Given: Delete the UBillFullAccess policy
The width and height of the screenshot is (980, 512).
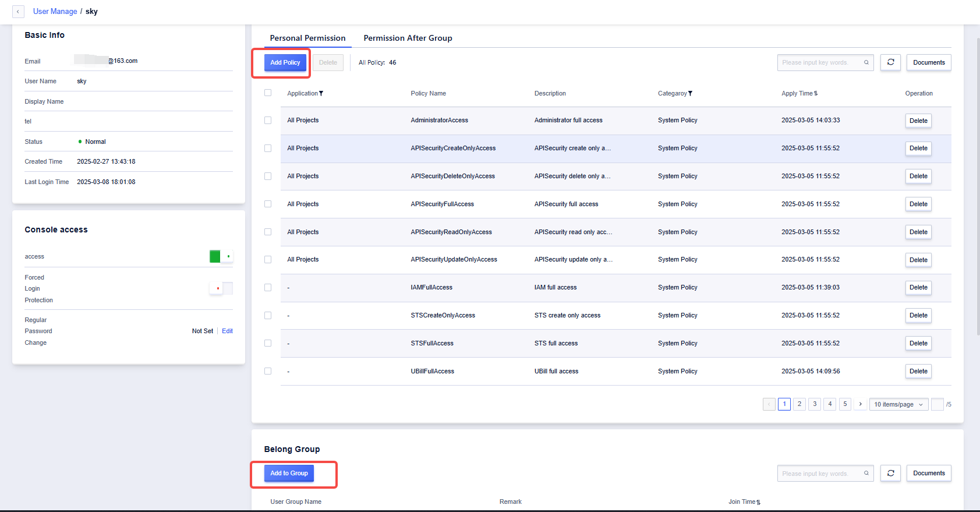Looking at the screenshot, I should click(918, 371).
